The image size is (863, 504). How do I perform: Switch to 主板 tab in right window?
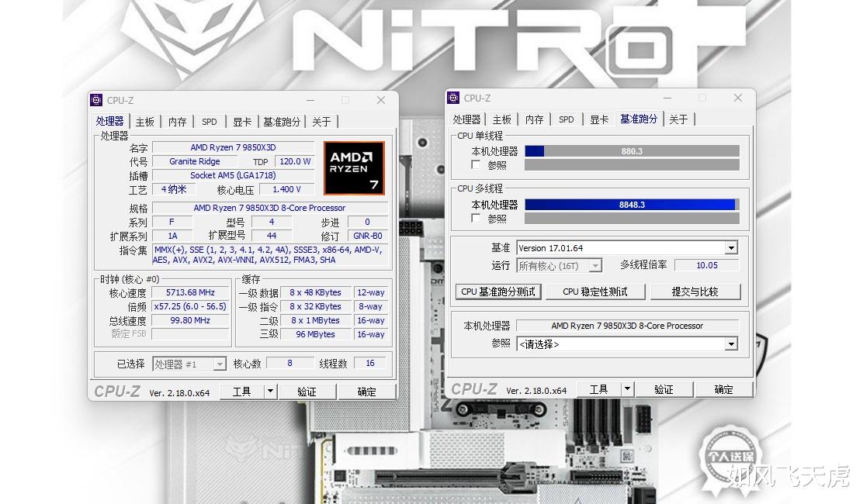(x=502, y=119)
